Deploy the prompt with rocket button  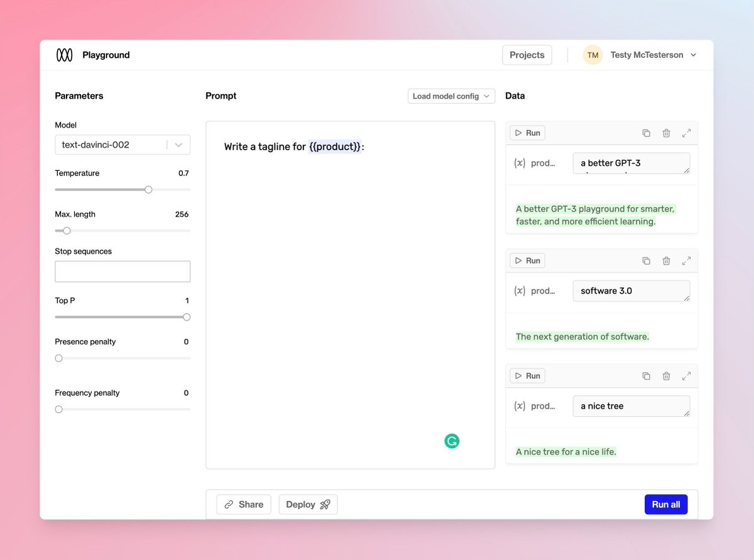(308, 504)
